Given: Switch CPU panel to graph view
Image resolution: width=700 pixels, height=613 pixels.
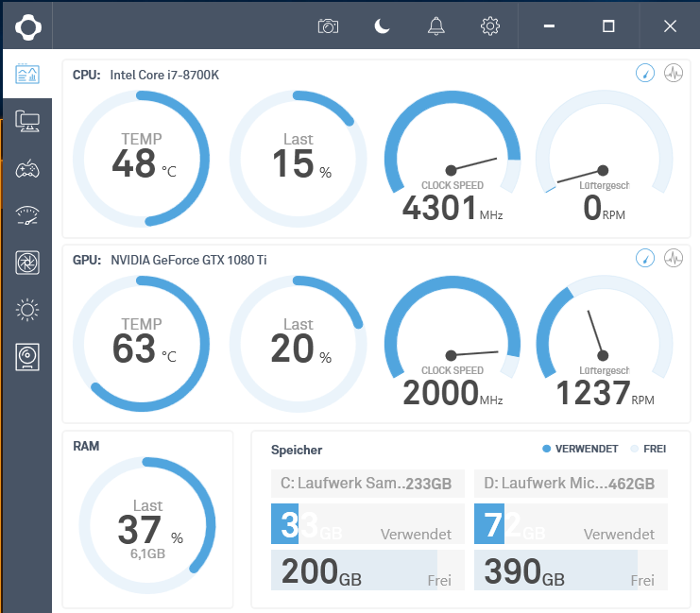Looking at the screenshot, I should click(x=674, y=73).
